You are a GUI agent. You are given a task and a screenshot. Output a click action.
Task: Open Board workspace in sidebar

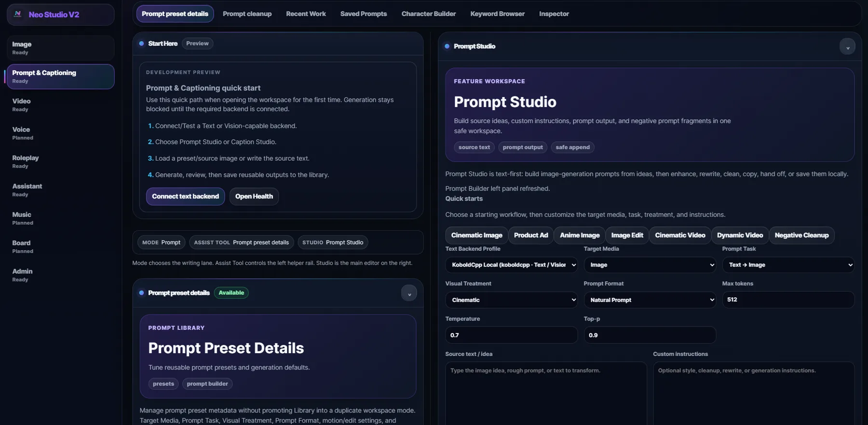click(x=60, y=247)
